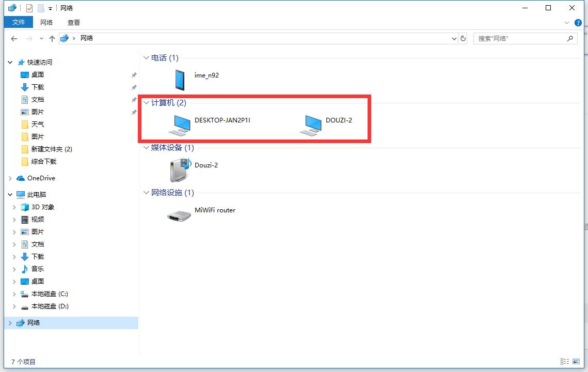Collapse 此电脑 in the navigation pane
588x372 pixels.
(x=9, y=194)
